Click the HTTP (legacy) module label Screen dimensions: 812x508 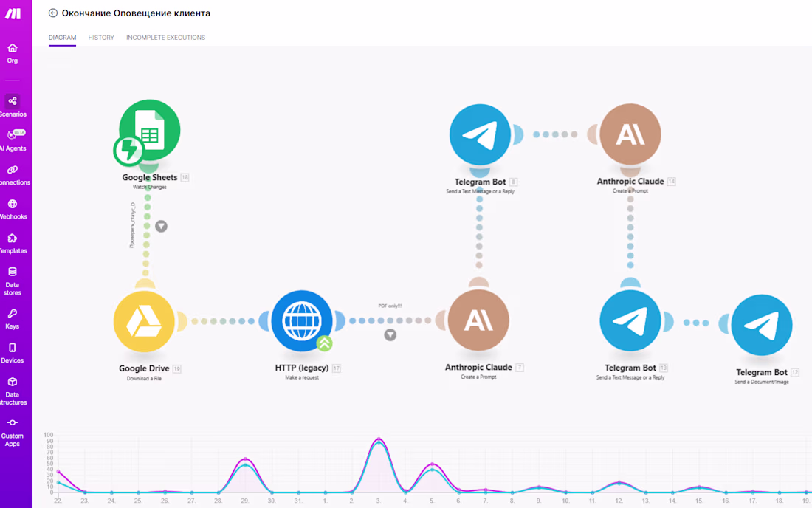302,368
